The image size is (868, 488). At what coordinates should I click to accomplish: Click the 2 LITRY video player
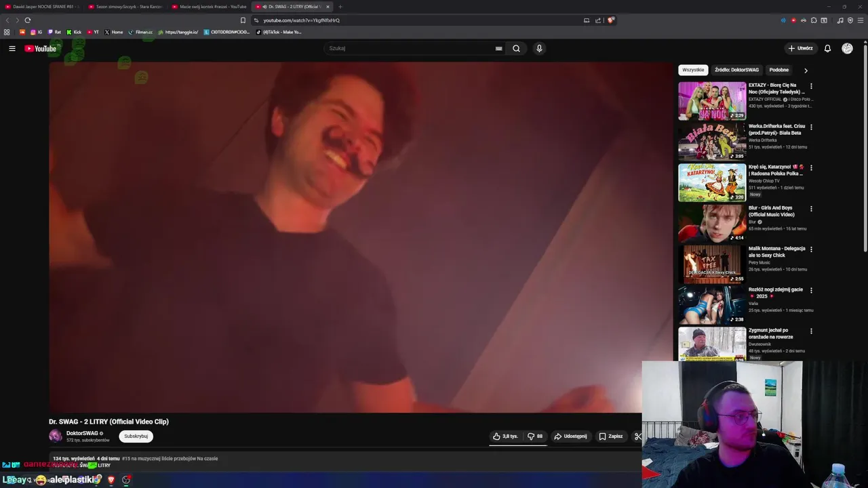361,237
